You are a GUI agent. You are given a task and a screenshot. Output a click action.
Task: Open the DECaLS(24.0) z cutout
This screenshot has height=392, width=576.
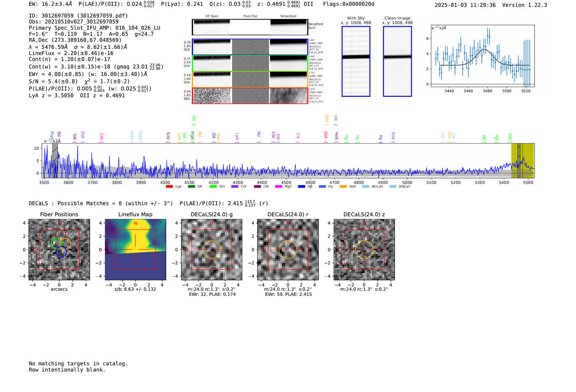point(364,249)
